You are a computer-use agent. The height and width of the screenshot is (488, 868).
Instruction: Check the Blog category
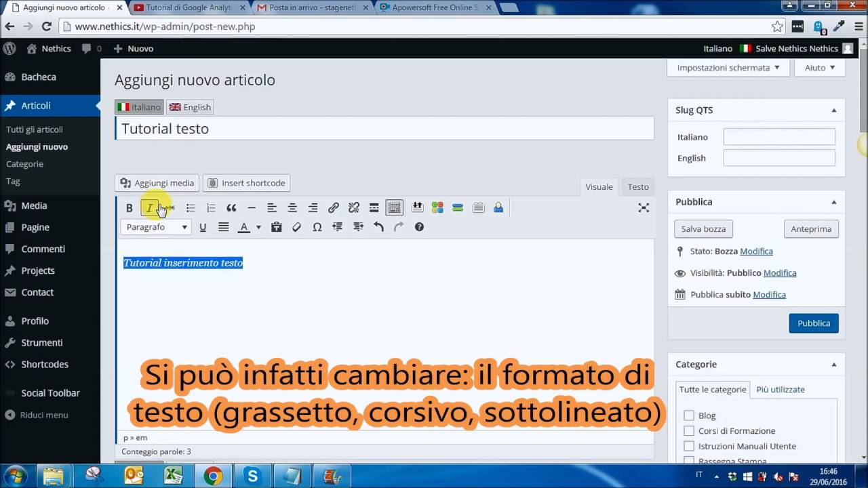(689, 415)
